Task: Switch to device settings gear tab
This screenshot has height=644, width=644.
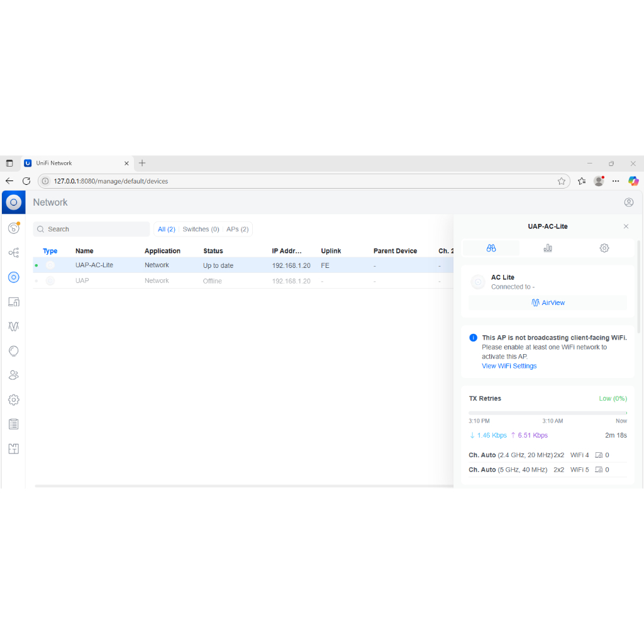Action: tap(604, 248)
